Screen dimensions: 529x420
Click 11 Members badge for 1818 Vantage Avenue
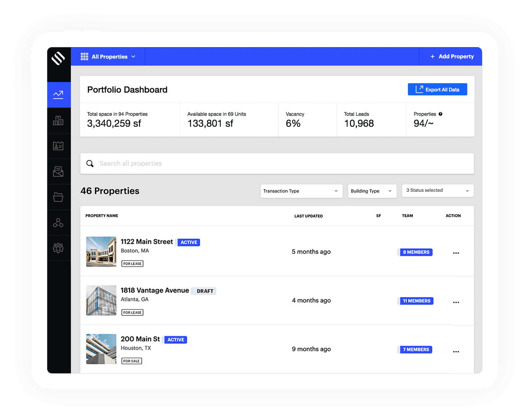point(416,301)
